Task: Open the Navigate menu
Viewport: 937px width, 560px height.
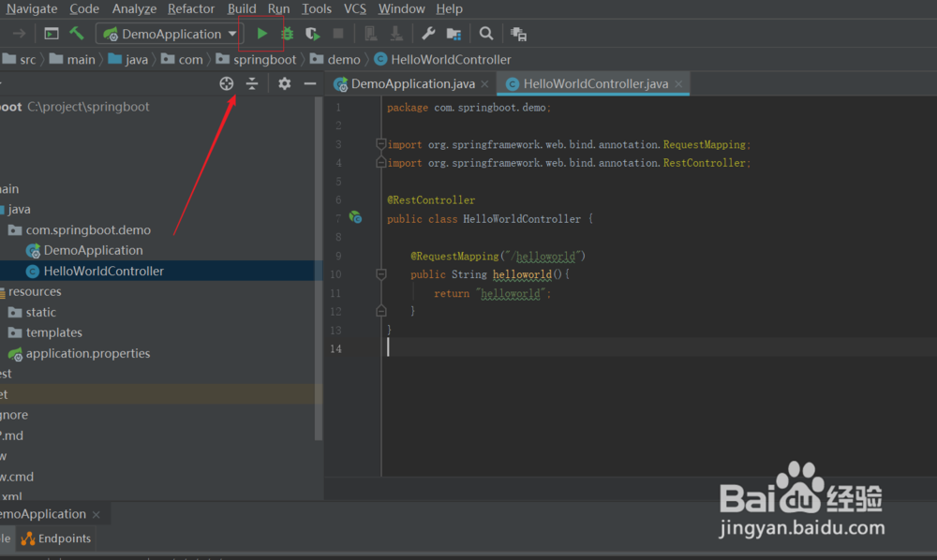Action: [32, 9]
